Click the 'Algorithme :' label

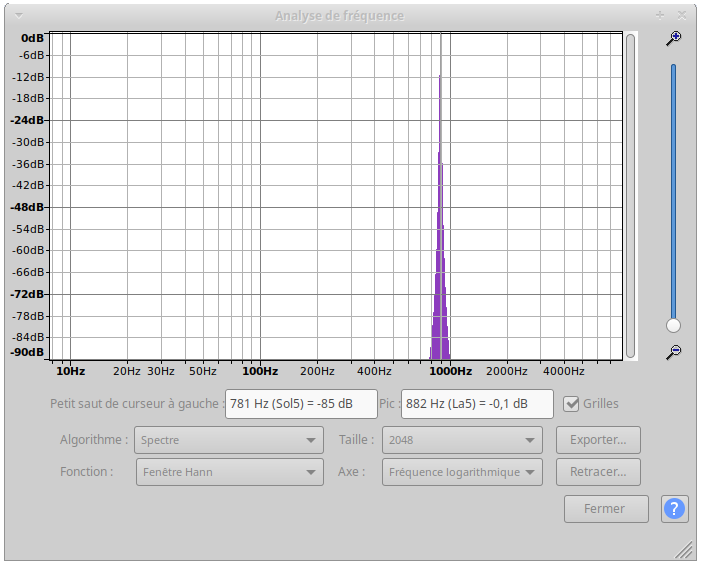tap(94, 440)
